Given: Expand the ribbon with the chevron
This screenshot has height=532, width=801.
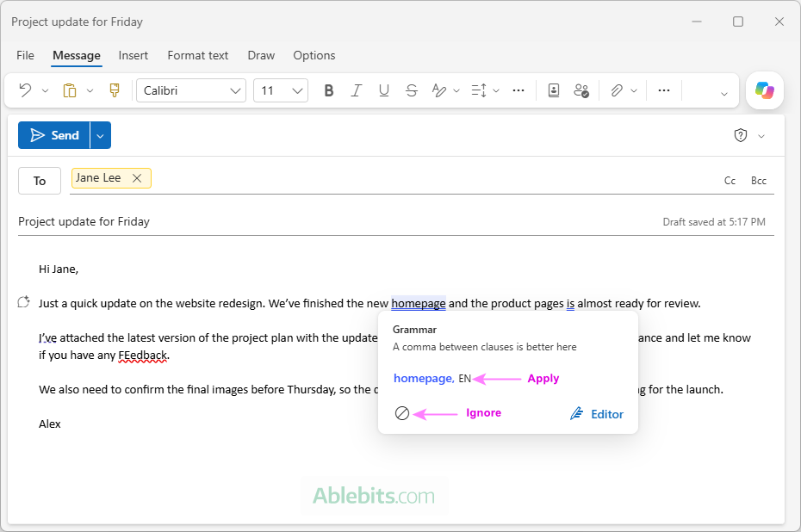Looking at the screenshot, I should (723, 94).
